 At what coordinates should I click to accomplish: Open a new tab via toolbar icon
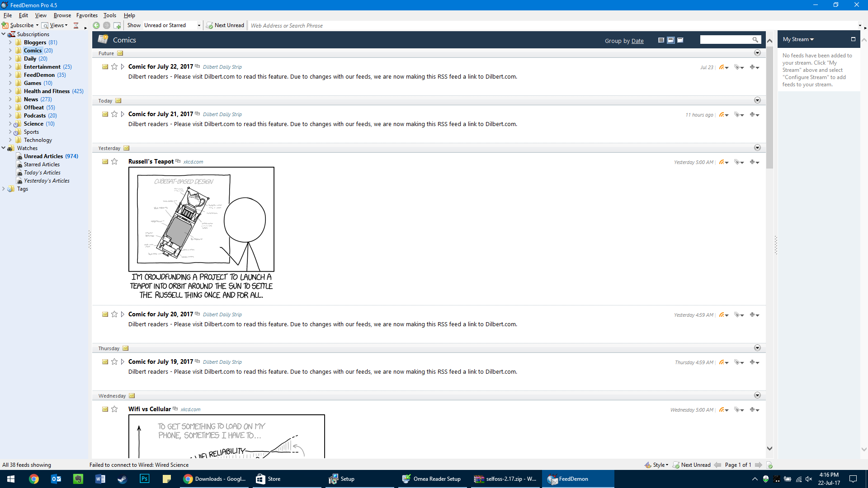117,25
